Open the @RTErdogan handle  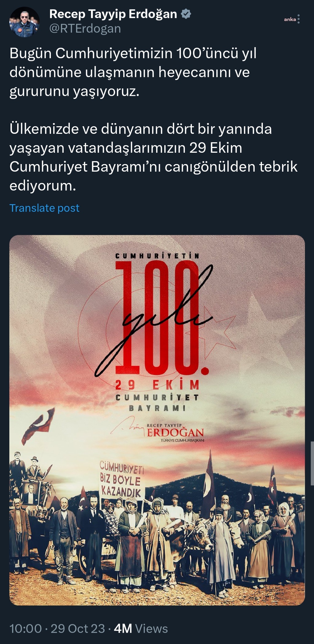(x=85, y=29)
